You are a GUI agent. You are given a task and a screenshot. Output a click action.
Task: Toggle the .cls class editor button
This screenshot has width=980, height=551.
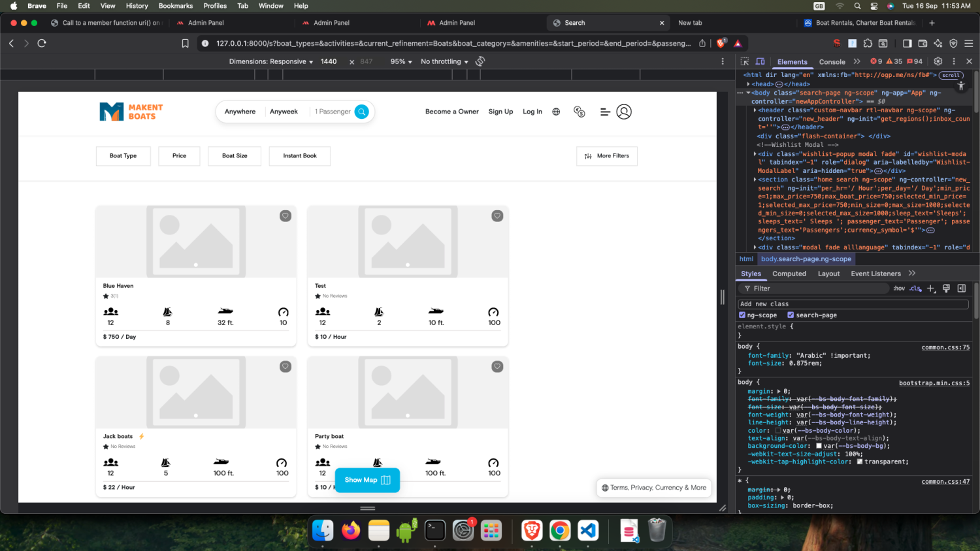click(x=915, y=289)
